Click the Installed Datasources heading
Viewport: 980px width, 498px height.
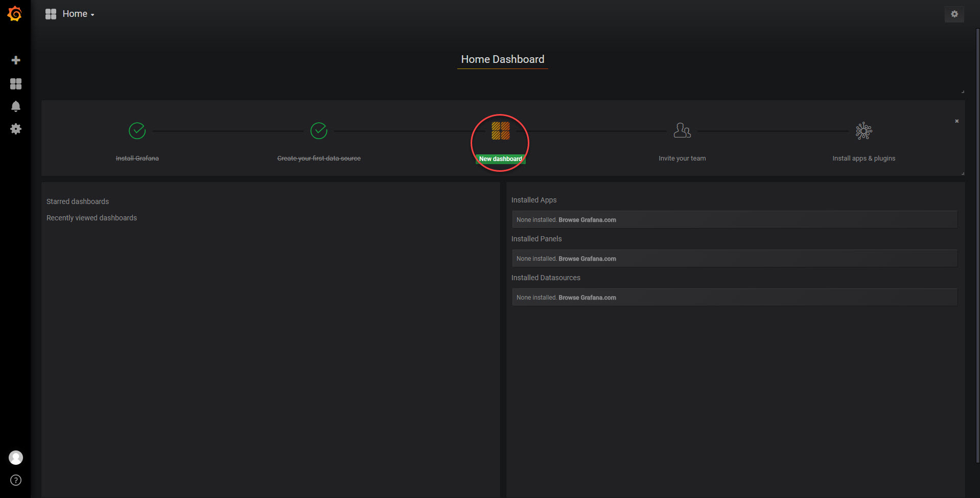point(546,278)
